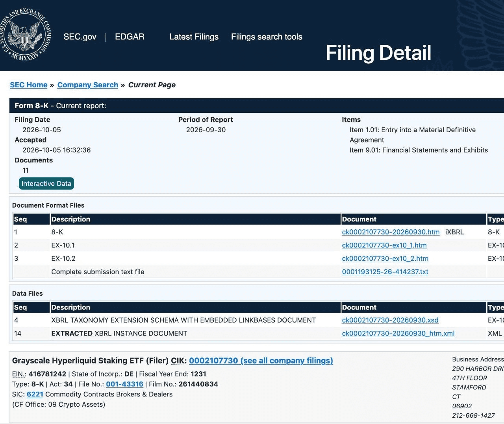Open the ck0002107730-20260930_htm.xml instance document

pyautogui.click(x=398, y=334)
